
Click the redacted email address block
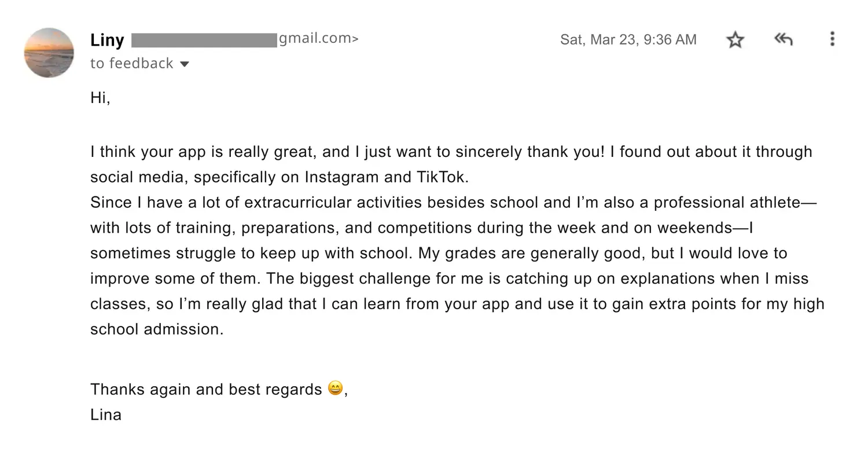pos(204,39)
